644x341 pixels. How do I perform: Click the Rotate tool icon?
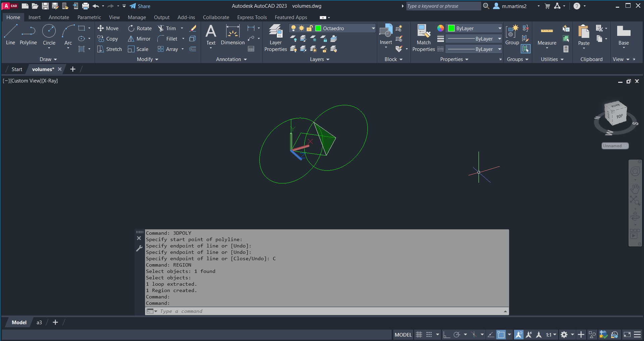tap(131, 29)
